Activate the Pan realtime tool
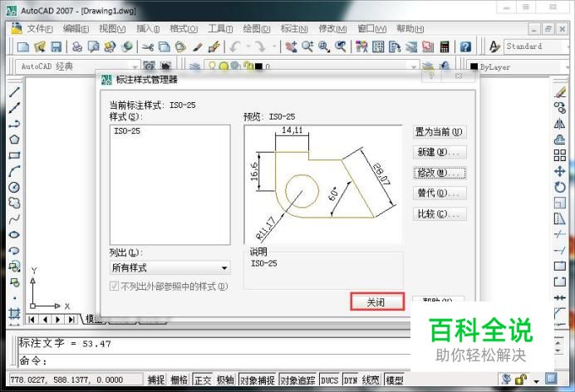 coord(291,47)
